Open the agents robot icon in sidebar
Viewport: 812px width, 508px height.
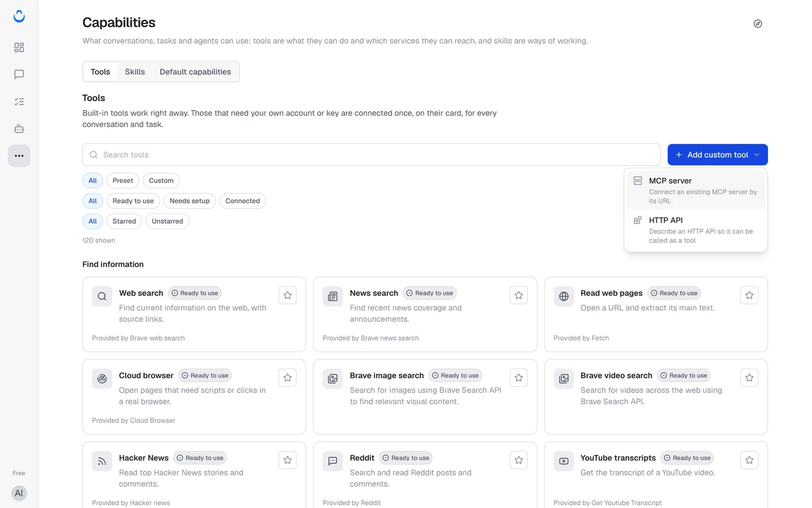[x=19, y=129]
